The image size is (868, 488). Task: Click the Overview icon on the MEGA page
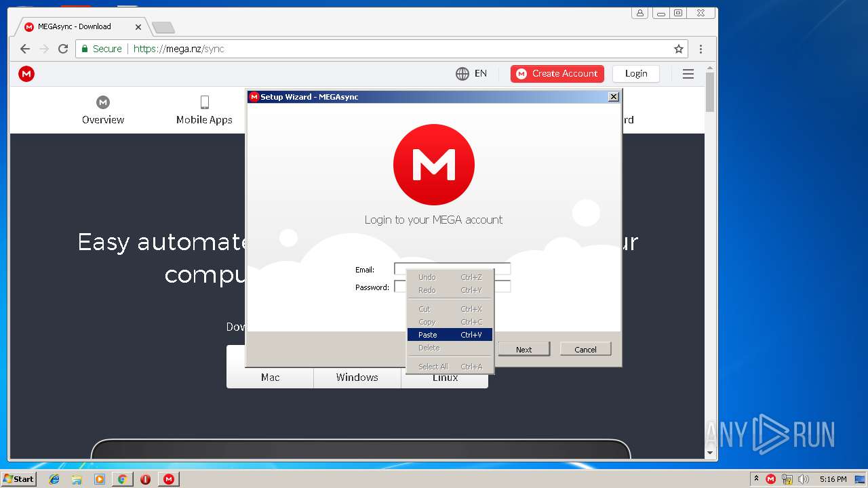pos(103,102)
